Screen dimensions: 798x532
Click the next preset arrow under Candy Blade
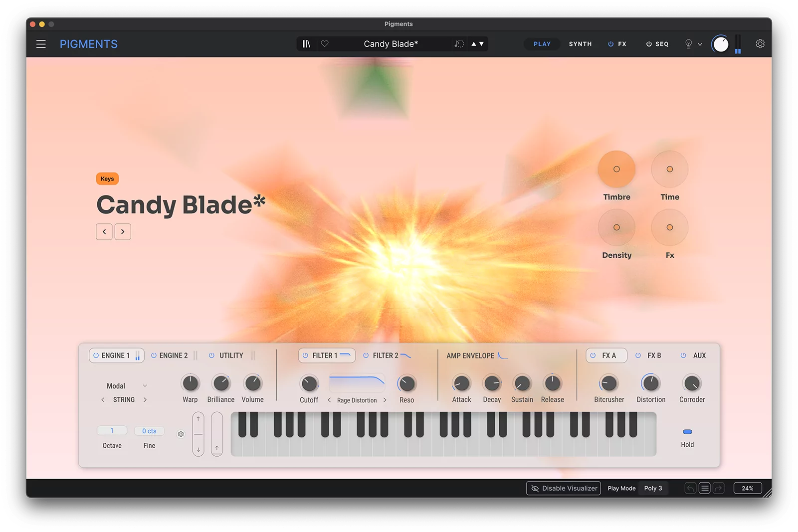[x=123, y=231]
